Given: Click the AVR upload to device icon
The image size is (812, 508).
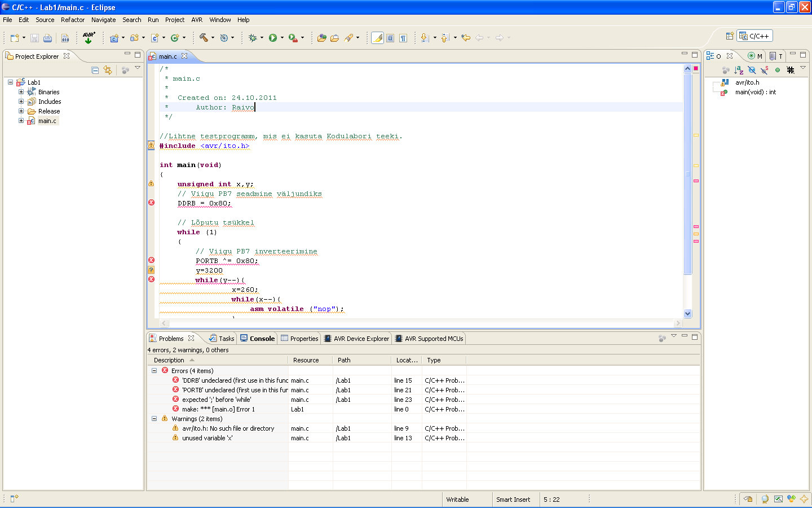Looking at the screenshot, I should tap(89, 38).
